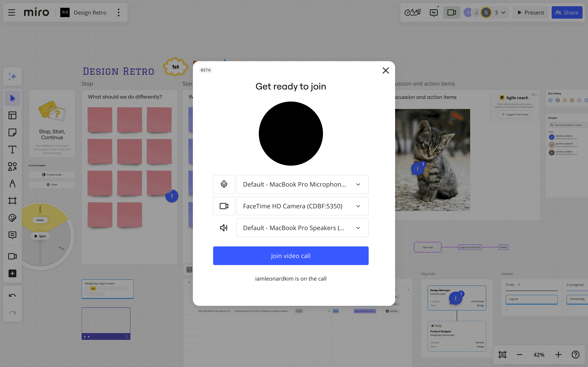The height and width of the screenshot is (367, 588).
Task: Select the yellow Dot Voting swatch
Action: click(x=565, y=100)
